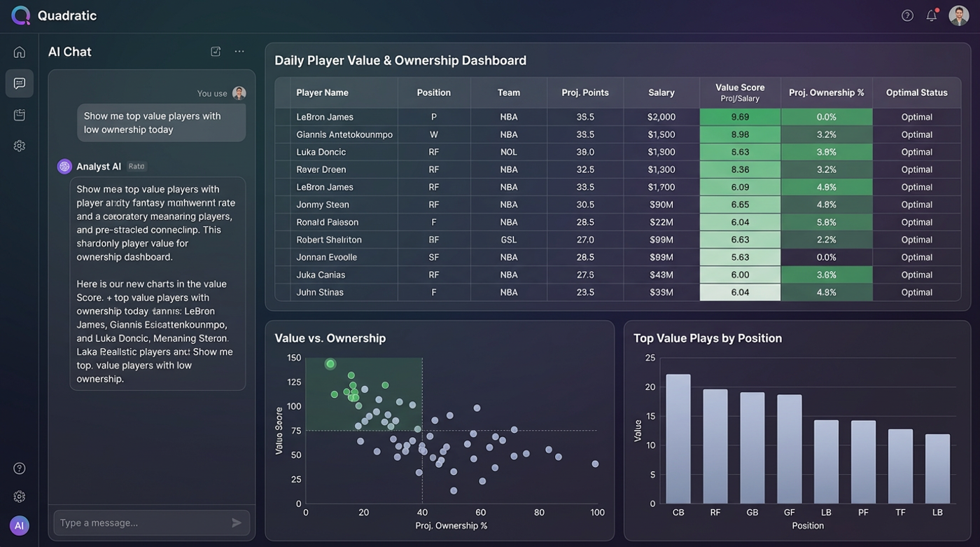Click the 5.63 value score cell

pos(740,257)
